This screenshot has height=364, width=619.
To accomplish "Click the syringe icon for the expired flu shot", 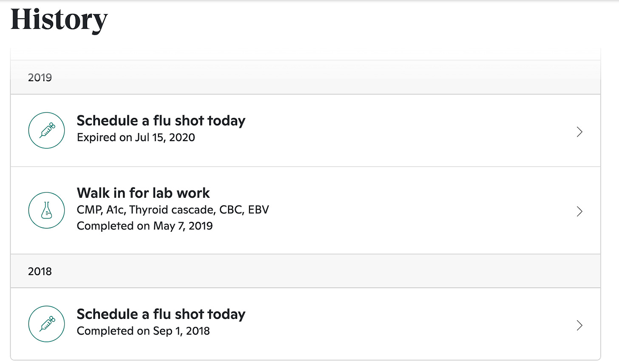I will click(46, 130).
